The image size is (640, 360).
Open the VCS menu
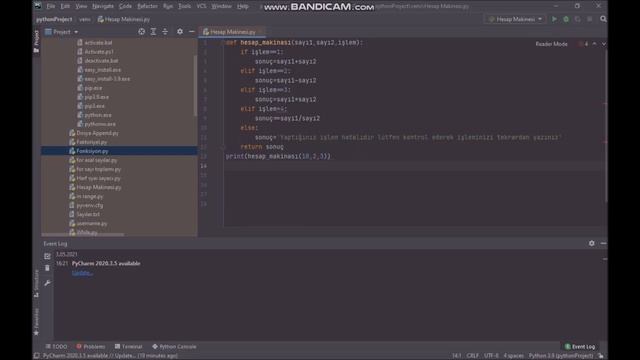(x=201, y=6)
